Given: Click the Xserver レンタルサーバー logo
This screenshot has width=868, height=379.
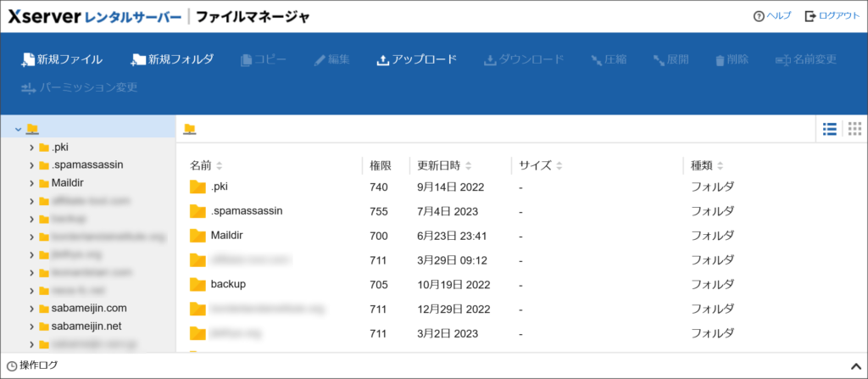Looking at the screenshot, I should pos(94,17).
